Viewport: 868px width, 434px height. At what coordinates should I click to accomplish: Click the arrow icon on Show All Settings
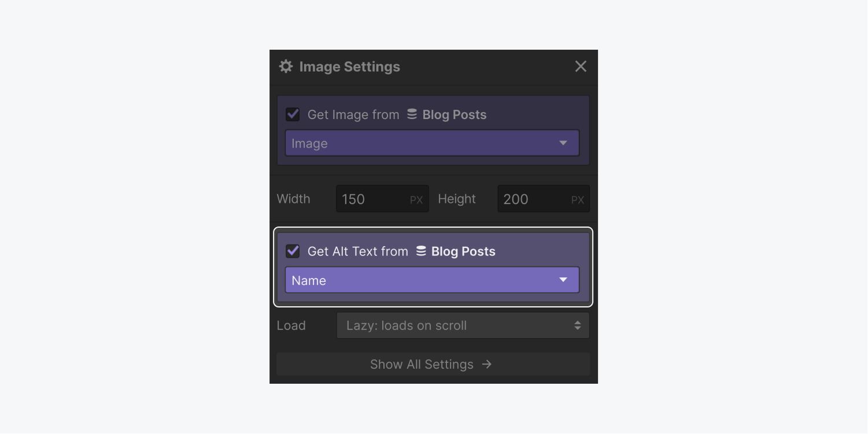click(486, 364)
